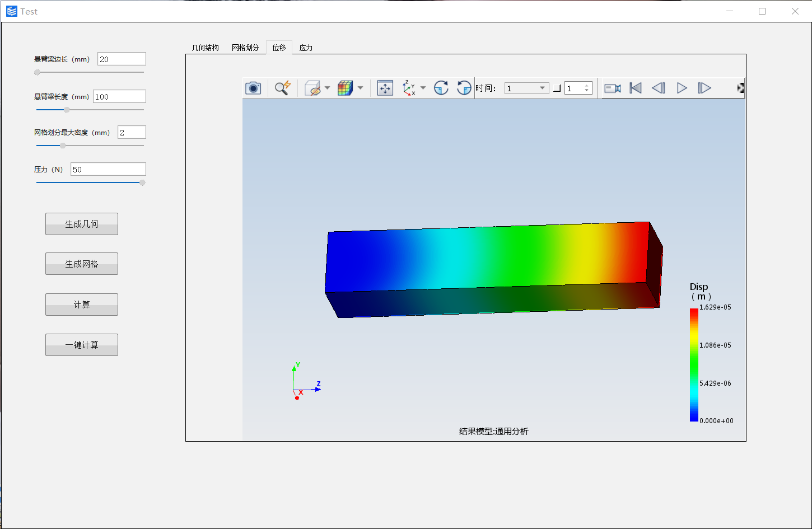The image size is (812, 529).
Task: Click the 计算 button
Action: click(x=82, y=305)
